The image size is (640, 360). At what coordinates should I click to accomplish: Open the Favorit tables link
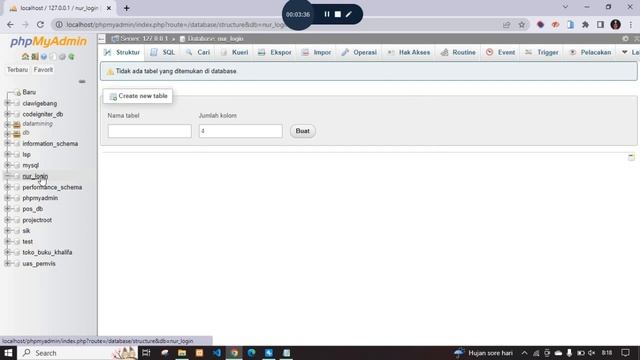click(43, 70)
